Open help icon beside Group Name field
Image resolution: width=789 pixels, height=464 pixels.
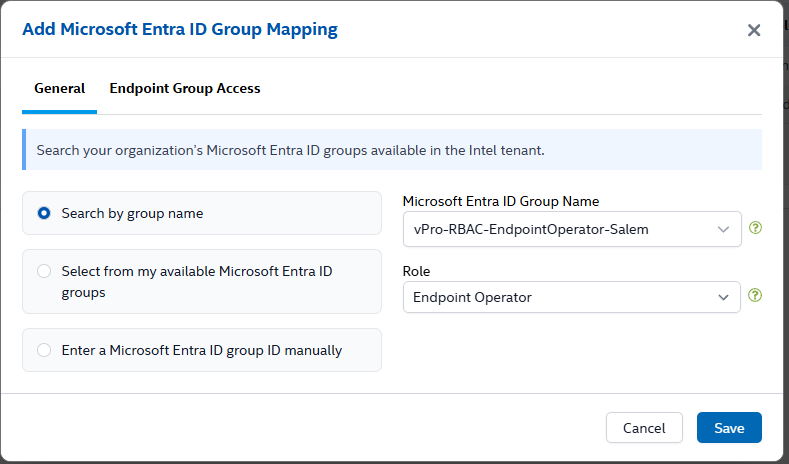tap(755, 228)
